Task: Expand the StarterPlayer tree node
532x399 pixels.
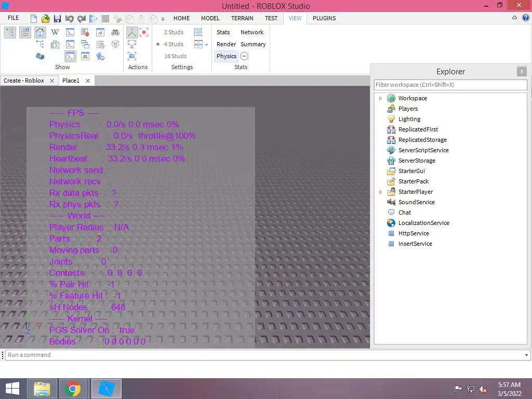Action: click(x=380, y=192)
